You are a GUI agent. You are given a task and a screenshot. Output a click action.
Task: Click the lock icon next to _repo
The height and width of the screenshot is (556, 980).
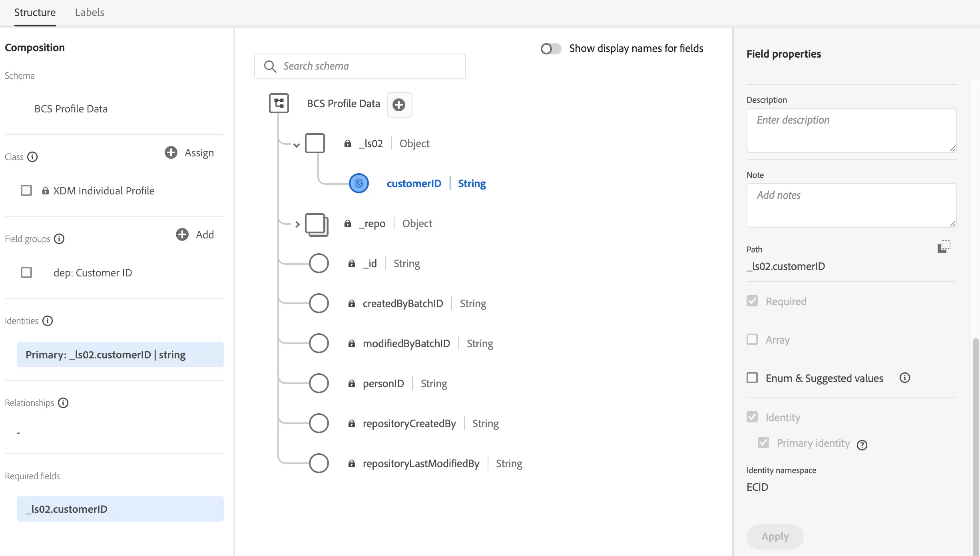pos(348,223)
